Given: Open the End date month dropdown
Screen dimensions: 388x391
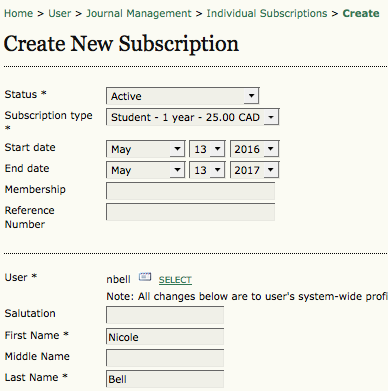Looking at the screenshot, I should (145, 170).
